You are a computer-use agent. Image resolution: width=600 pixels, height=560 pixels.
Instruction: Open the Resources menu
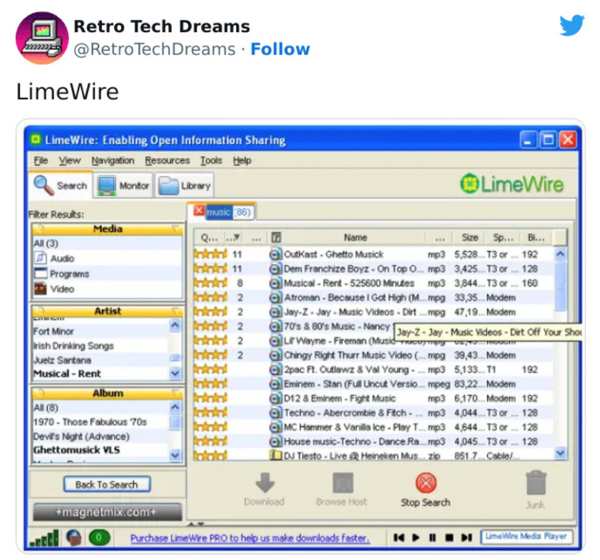coord(167,160)
